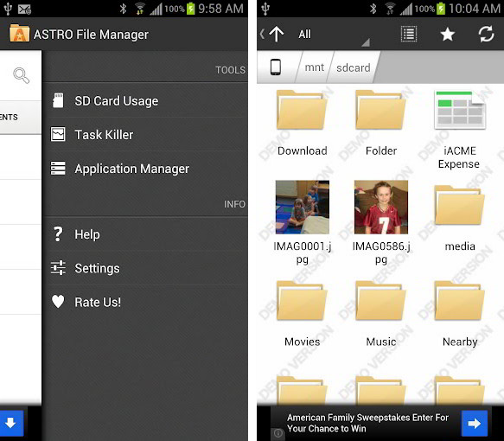Launch Task Killer
The width and height of the screenshot is (504, 441).
point(146,135)
